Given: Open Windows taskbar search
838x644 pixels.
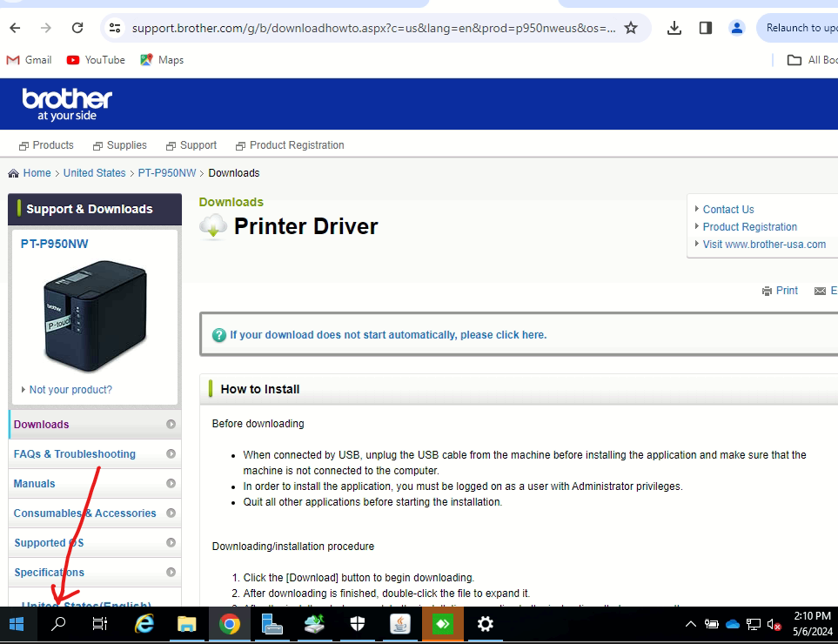Looking at the screenshot, I should (58, 624).
